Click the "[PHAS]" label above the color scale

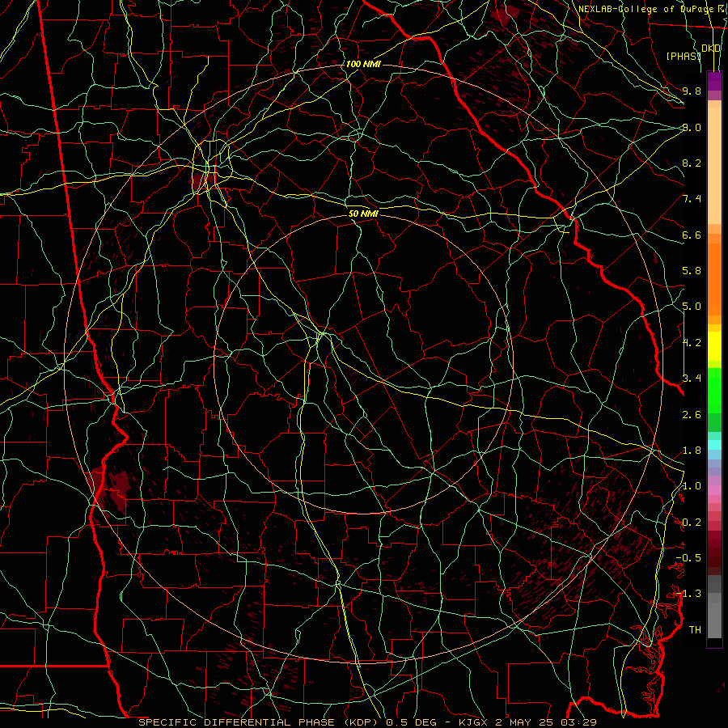pyautogui.click(x=684, y=56)
